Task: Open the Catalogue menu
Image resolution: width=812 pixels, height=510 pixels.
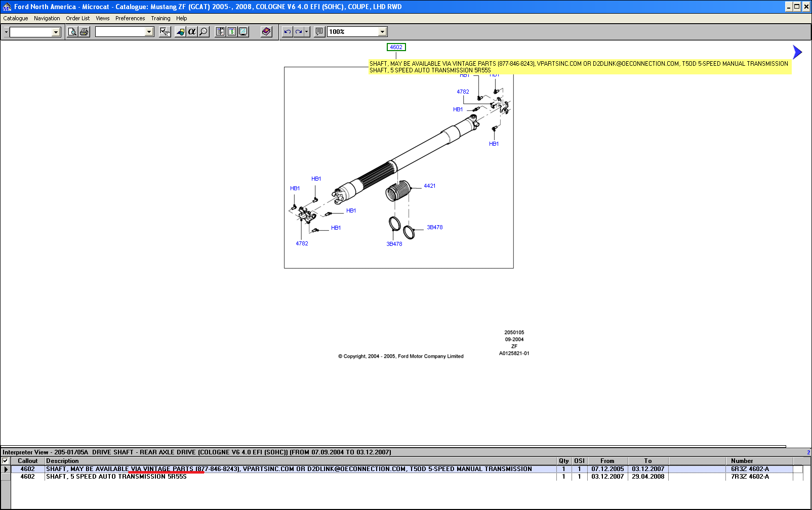Action: [x=16, y=18]
